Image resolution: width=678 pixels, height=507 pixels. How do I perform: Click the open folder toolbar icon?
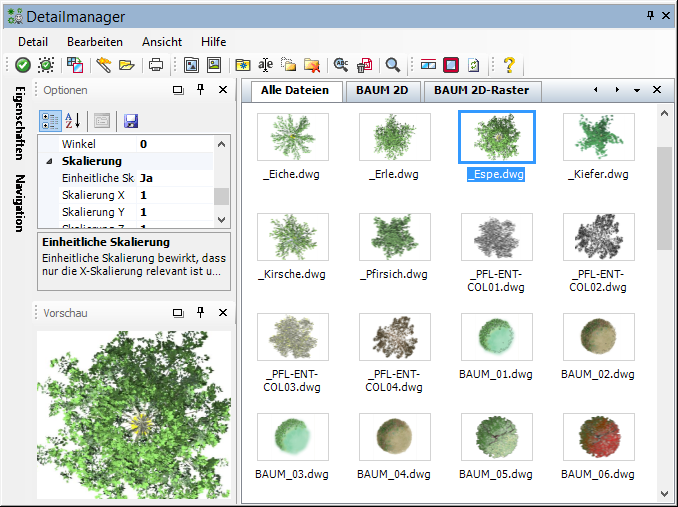click(126, 65)
